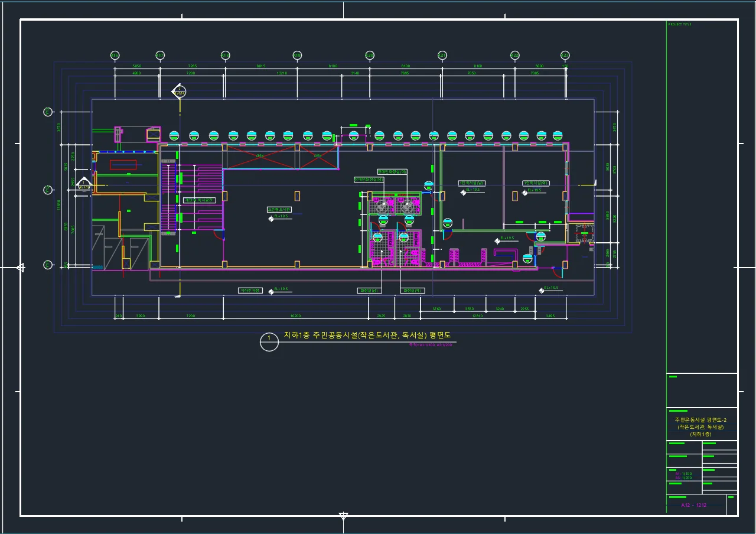Click the 16200 dimension text
Image resolution: width=756 pixels, height=534 pixels.
point(295,317)
